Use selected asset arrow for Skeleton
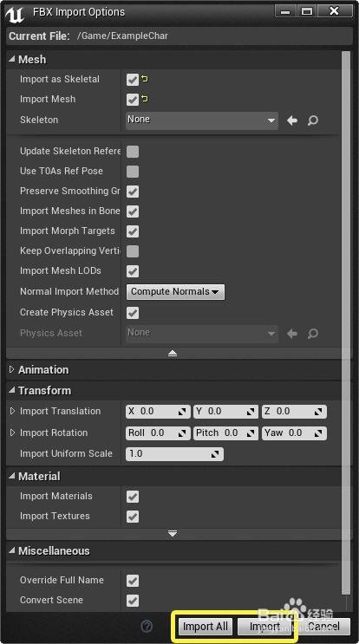Viewport: 359px width, 644px height. [x=292, y=120]
